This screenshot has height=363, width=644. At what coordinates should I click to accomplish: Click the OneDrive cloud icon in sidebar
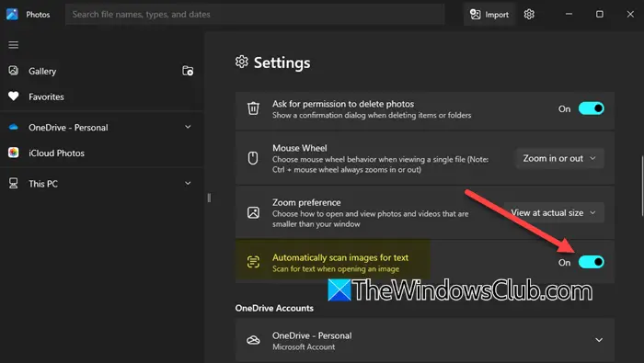click(13, 127)
